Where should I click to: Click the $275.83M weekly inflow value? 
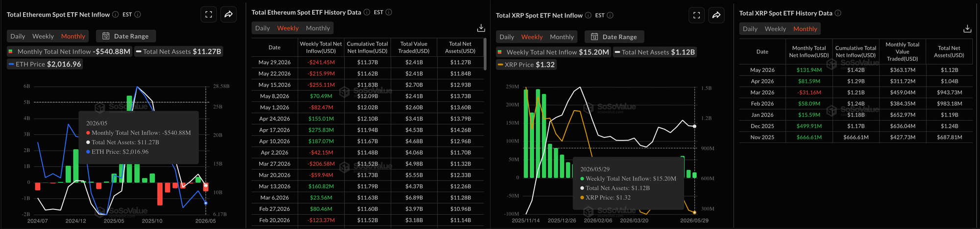coord(321,130)
